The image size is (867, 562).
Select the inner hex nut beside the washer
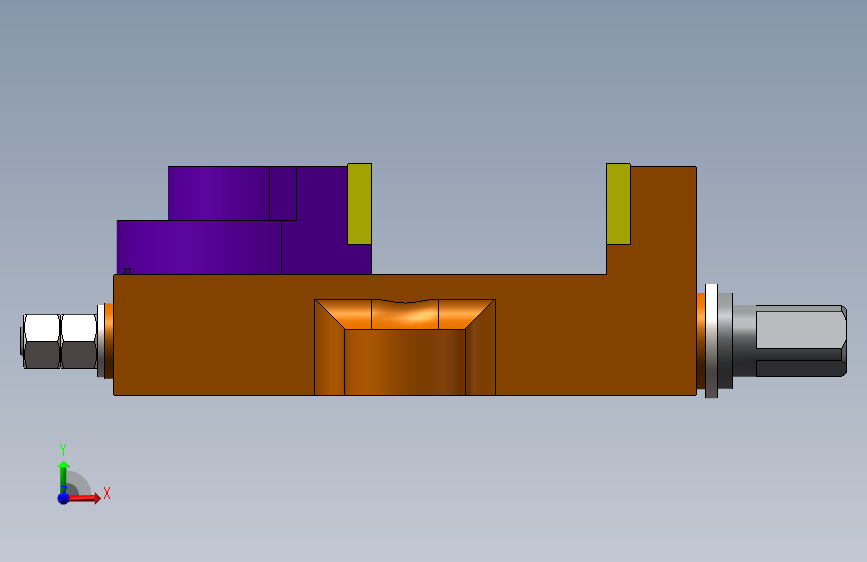tap(79, 341)
